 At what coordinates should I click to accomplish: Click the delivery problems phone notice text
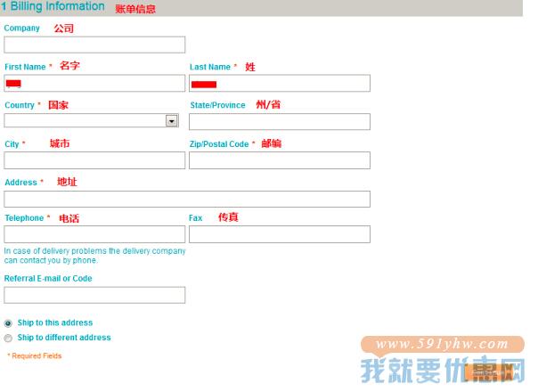[x=94, y=256]
